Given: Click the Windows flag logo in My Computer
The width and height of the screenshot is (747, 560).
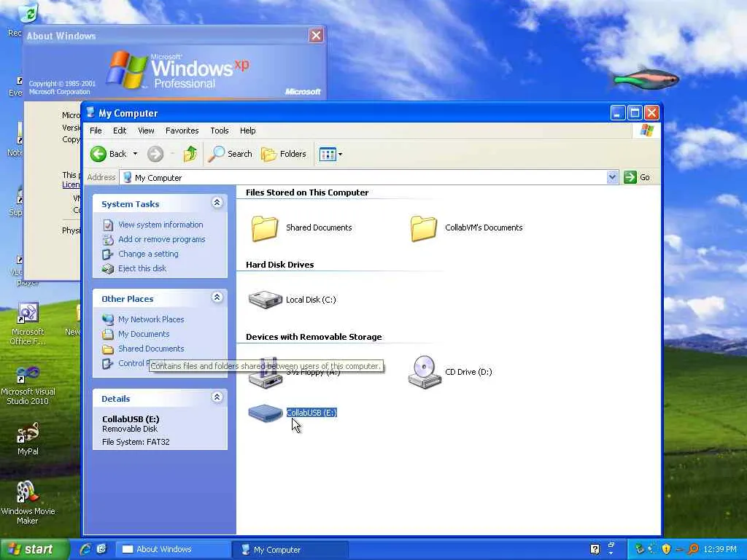Looking at the screenshot, I should 646,130.
